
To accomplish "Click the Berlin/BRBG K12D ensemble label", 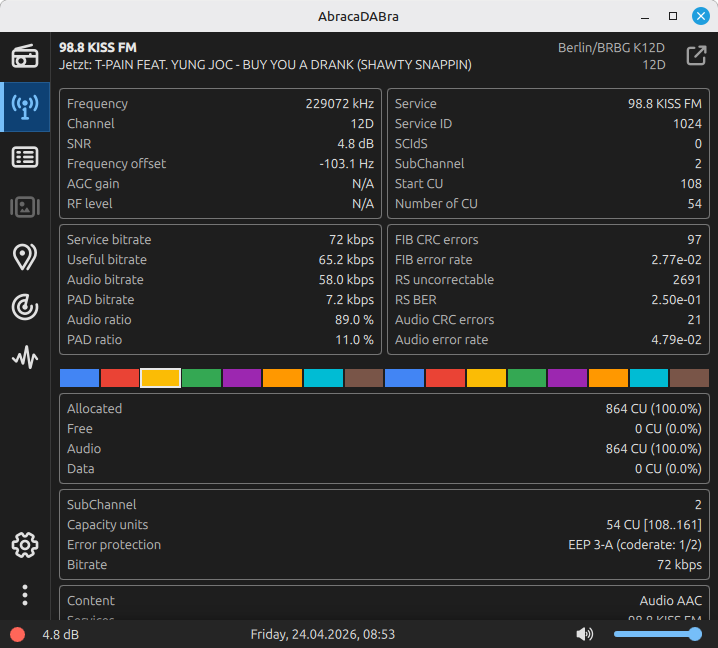I will tap(611, 47).
